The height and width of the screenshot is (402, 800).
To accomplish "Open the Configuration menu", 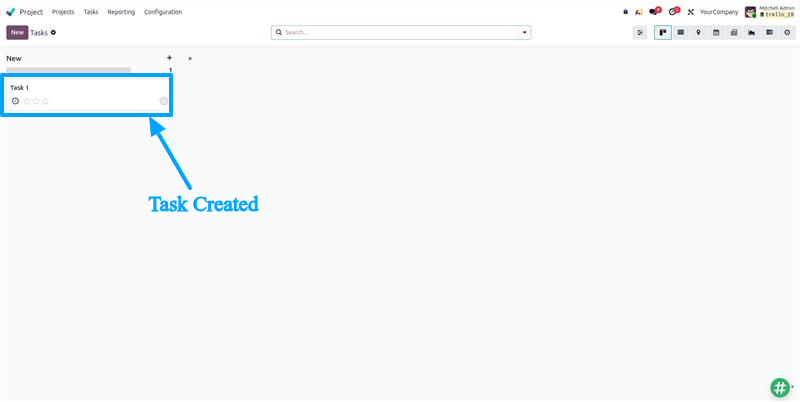I will coord(163,12).
